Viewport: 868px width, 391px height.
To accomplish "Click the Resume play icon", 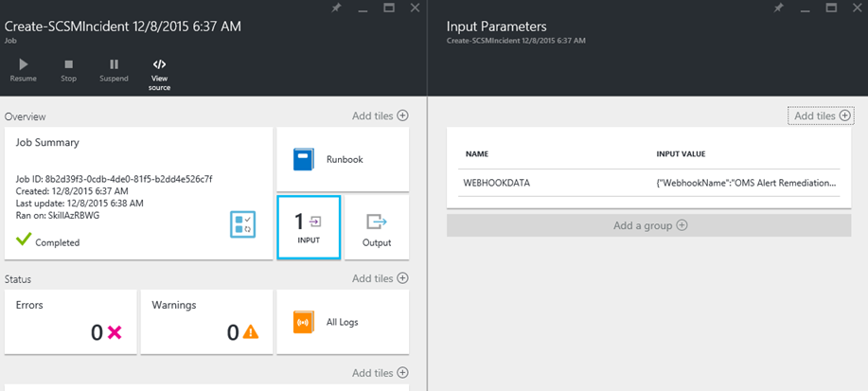I will [x=23, y=64].
